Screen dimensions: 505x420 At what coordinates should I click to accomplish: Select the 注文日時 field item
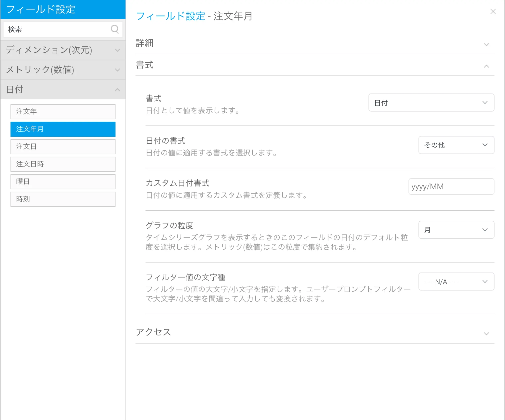point(63,164)
